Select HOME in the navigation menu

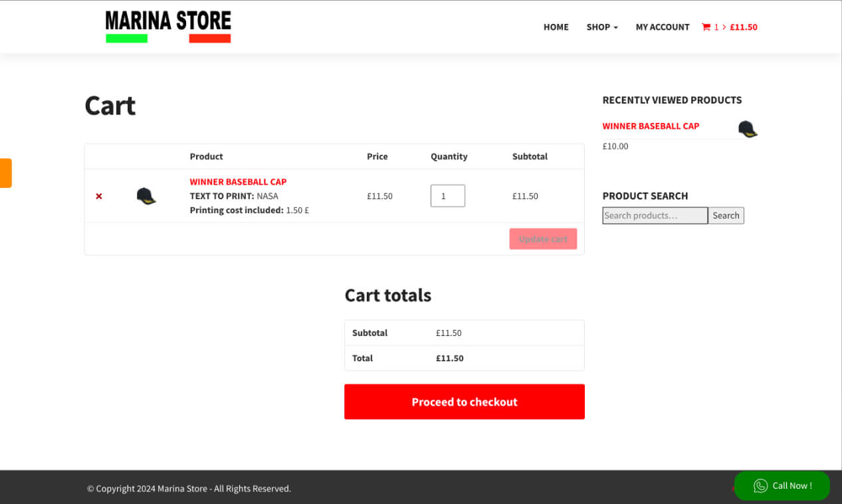(556, 27)
